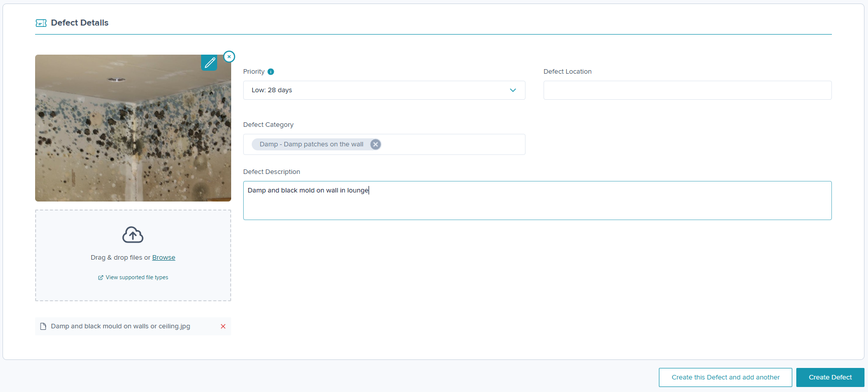This screenshot has width=868, height=392.
Task: Remove the uploaded photo with circled X
Action: [x=229, y=57]
